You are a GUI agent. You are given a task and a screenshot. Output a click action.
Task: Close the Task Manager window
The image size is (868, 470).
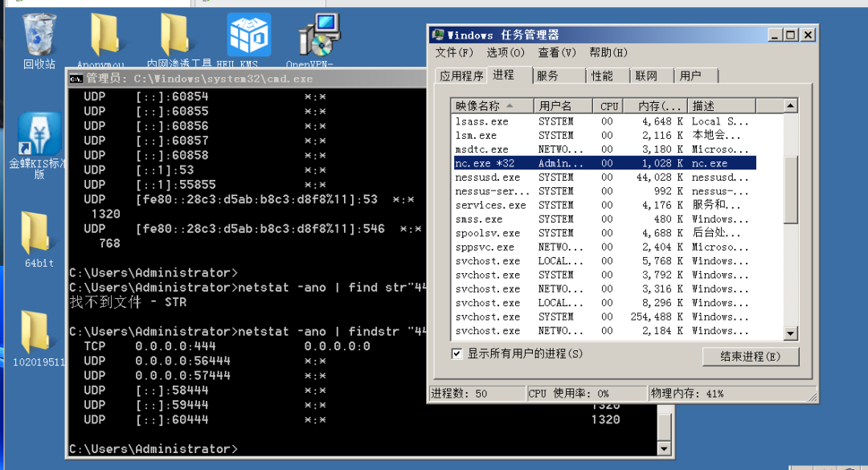tap(809, 35)
